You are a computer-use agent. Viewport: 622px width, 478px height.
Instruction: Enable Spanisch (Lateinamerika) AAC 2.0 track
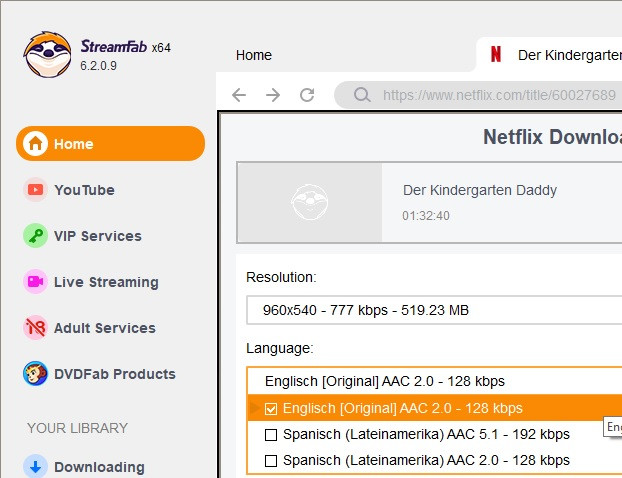[271, 460]
